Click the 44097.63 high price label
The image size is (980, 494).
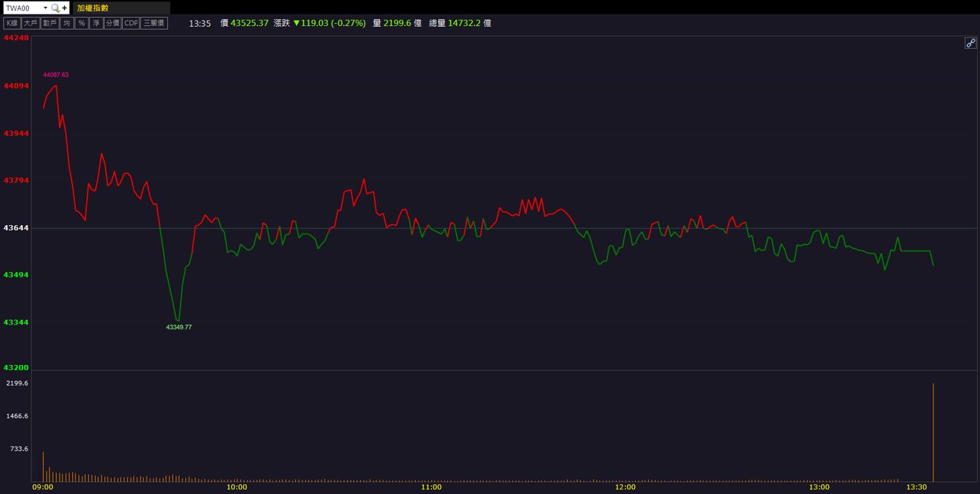click(56, 75)
